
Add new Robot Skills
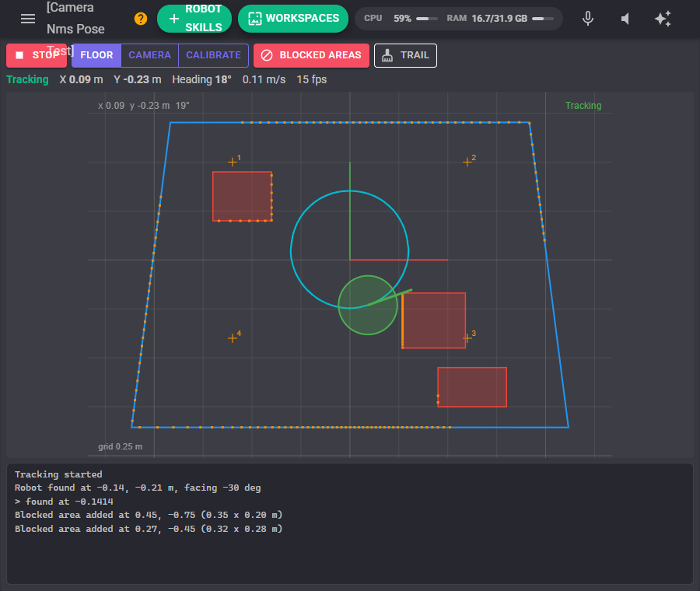(x=194, y=19)
